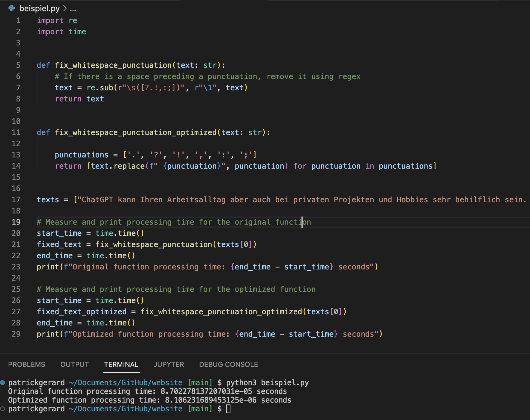Switch to the PROBLEMS panel tab
This screenshot has height=420, width=530.
point(26,364)
